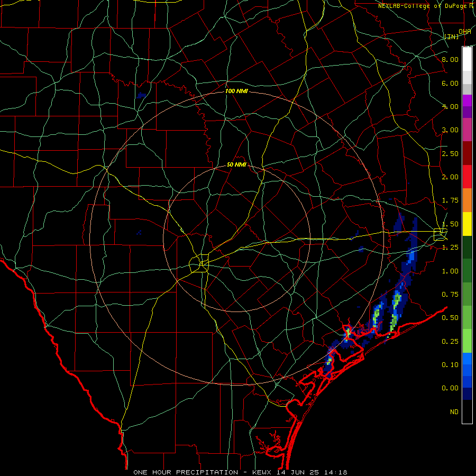Pick the bright red legend swatch
Viewport: 476px width, 476px height.
tap(467, 177)
